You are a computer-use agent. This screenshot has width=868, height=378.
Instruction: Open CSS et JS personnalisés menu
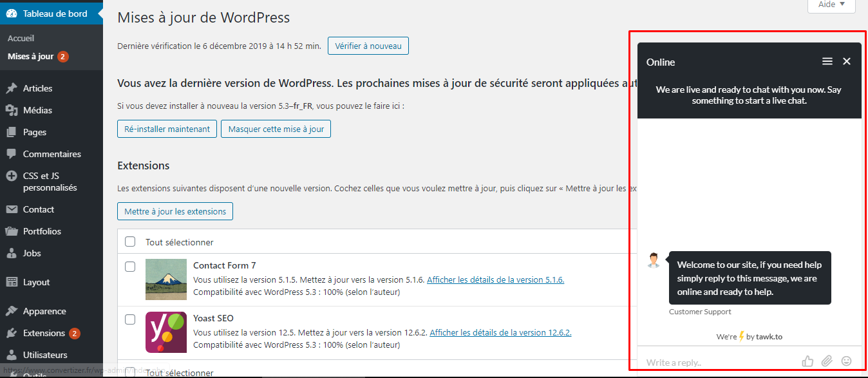pyautogui.click(x=52, y=182)
